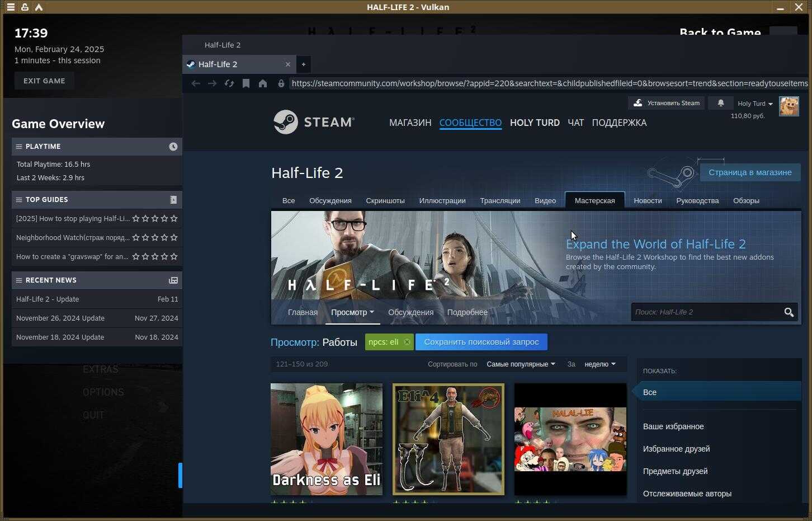Switch to the Видео tab
This screenshot has width=812, height=521.
point(545,200)
